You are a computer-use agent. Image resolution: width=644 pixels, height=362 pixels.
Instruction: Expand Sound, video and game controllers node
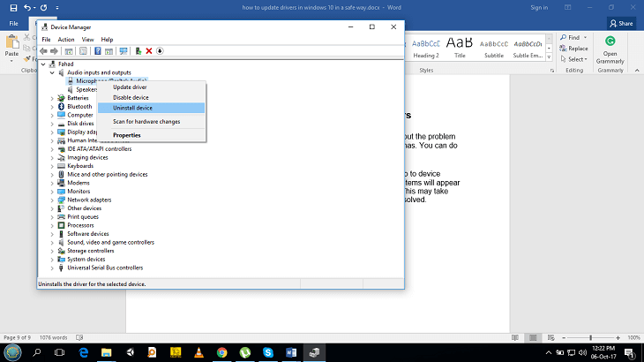tap(52, 243)
